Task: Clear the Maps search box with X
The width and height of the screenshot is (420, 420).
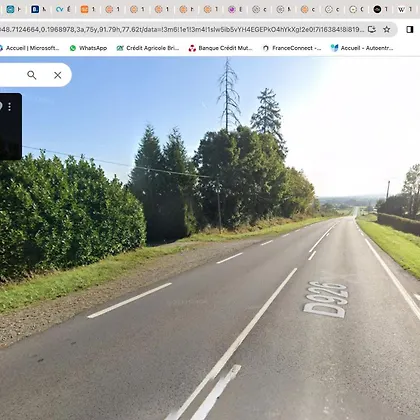Action: pyautogui.click(x=58, y=75)
